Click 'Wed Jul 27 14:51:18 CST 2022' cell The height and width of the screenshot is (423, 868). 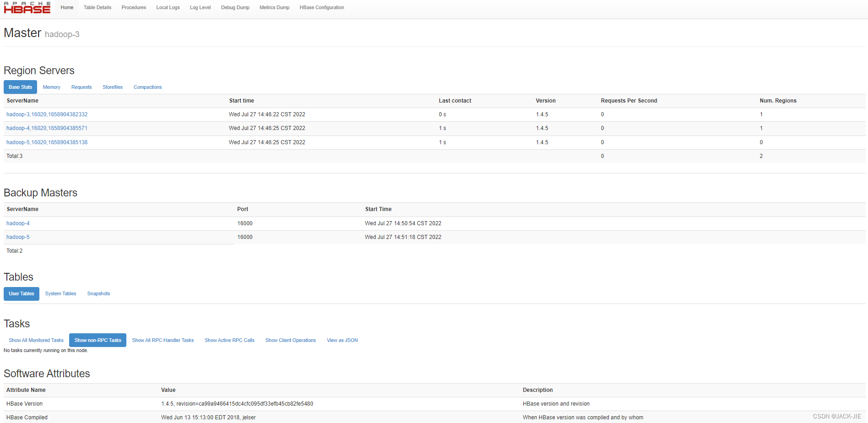click(x=403, y=237)
